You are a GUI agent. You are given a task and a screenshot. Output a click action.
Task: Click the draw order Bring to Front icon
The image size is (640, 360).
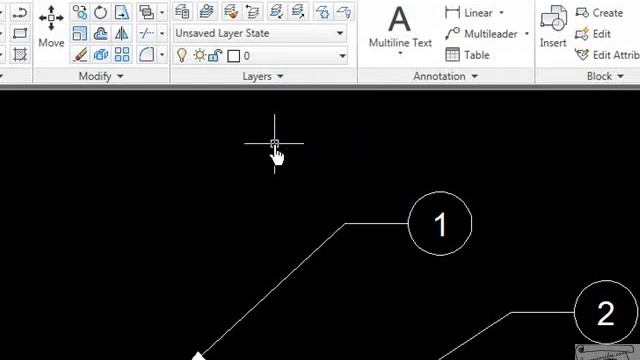pyautogui.click(x=147, y=12)
